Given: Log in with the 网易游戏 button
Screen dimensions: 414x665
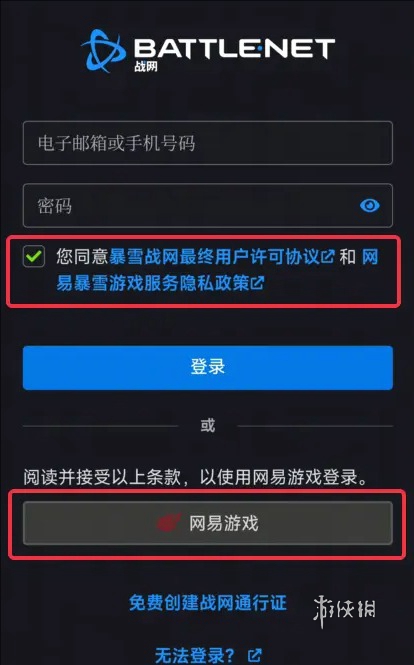Looking at the screenshot, I should pos(207,523).
